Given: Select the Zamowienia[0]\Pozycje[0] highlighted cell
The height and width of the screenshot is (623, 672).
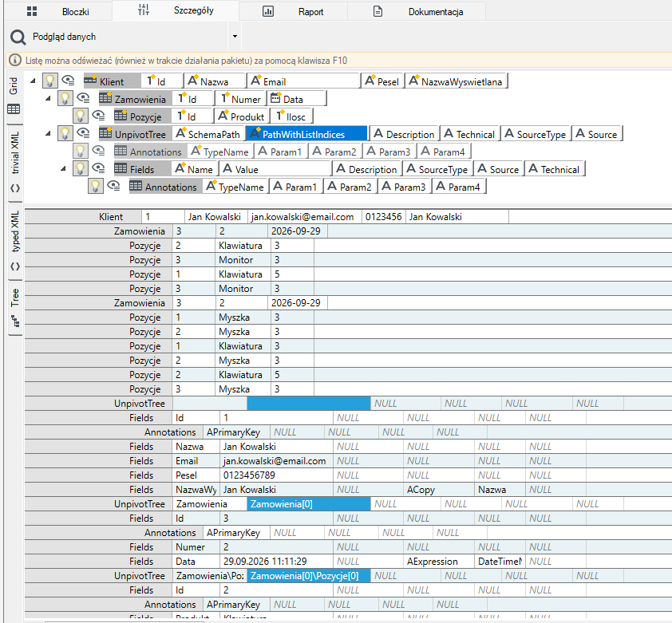Looking at the screenshot, I should (309, 576).
